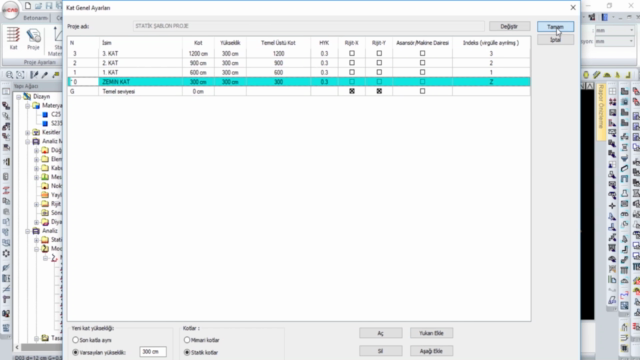Toggle Rijit-Y checkbox for 3. KAT
640x360 pixels.
pos(379,53)
